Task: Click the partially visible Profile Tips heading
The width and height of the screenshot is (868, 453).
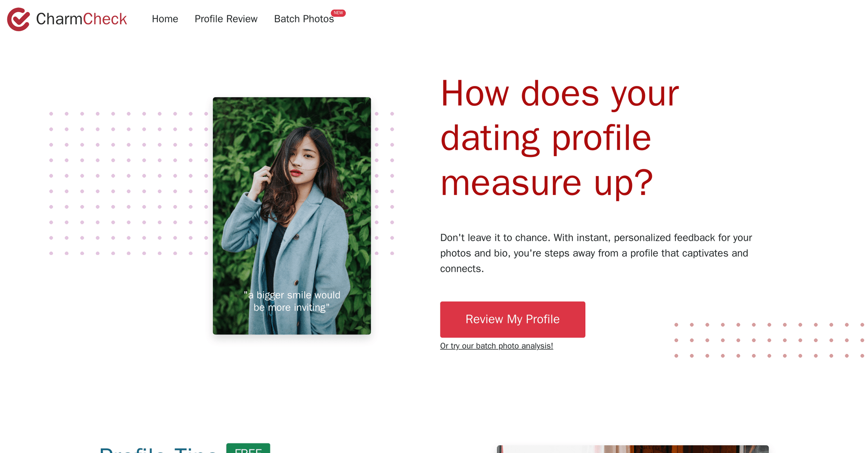Action: pos(158,449)
